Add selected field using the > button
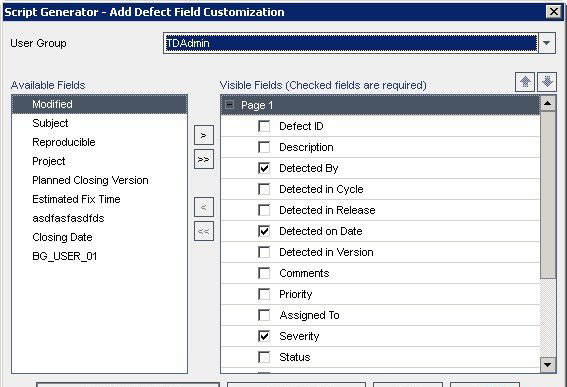 [x=204, y=135]
